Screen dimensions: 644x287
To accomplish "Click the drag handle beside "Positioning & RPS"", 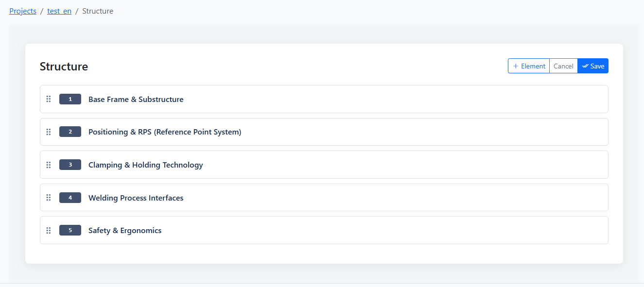I will 48,132.
